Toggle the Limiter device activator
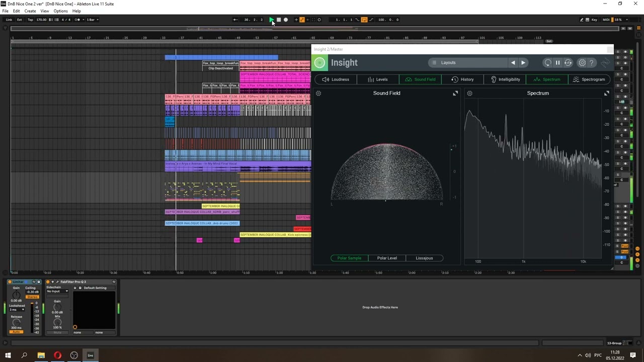Image resolution: width=644 pixels, height=362 pixels. [10, 282]
